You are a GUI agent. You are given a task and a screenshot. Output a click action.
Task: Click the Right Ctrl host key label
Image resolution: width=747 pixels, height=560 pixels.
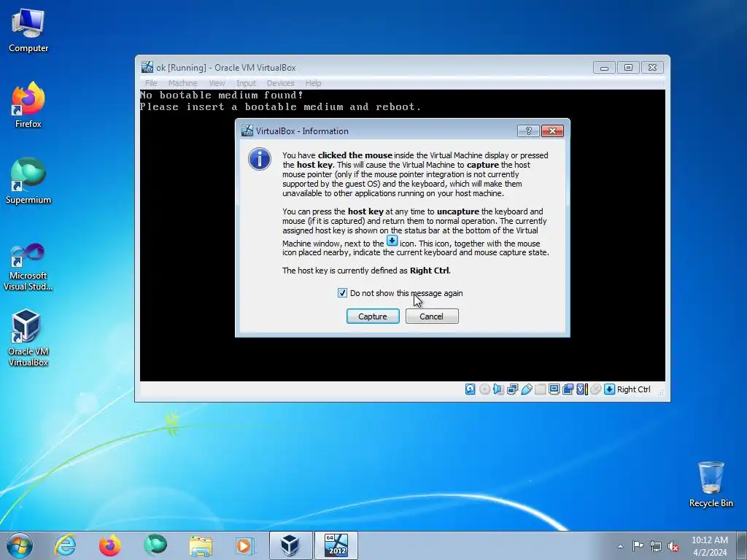point(634,389)
